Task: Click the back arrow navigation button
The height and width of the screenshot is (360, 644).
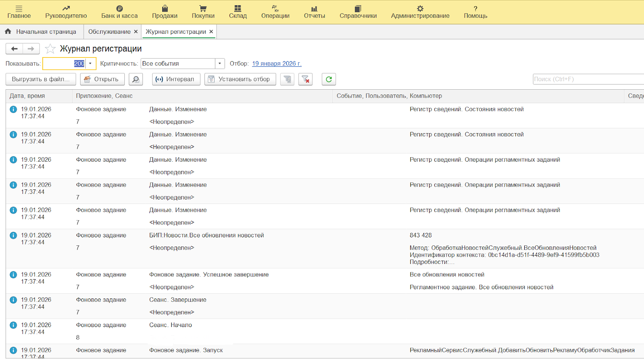Action: point(14,49)
